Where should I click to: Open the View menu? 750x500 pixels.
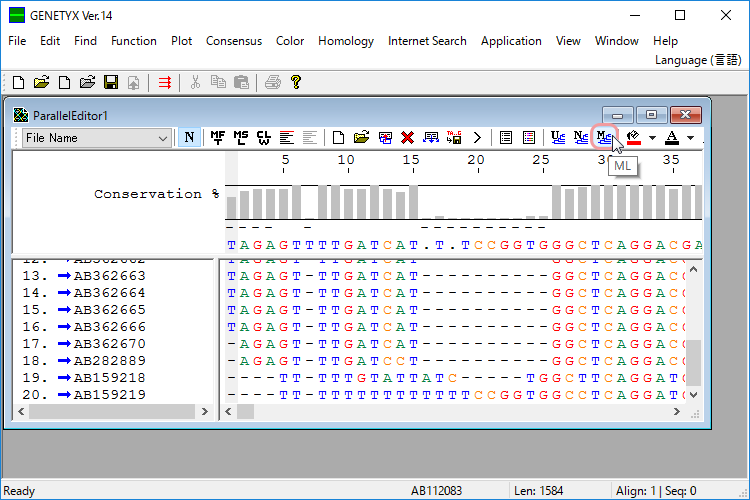[x=568, y=41]
